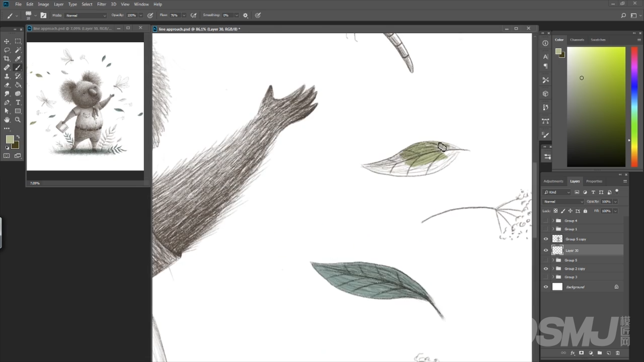Screen dimensions: 644x362
Task: Swap foreground and background colors
Action: coord(18,137)
